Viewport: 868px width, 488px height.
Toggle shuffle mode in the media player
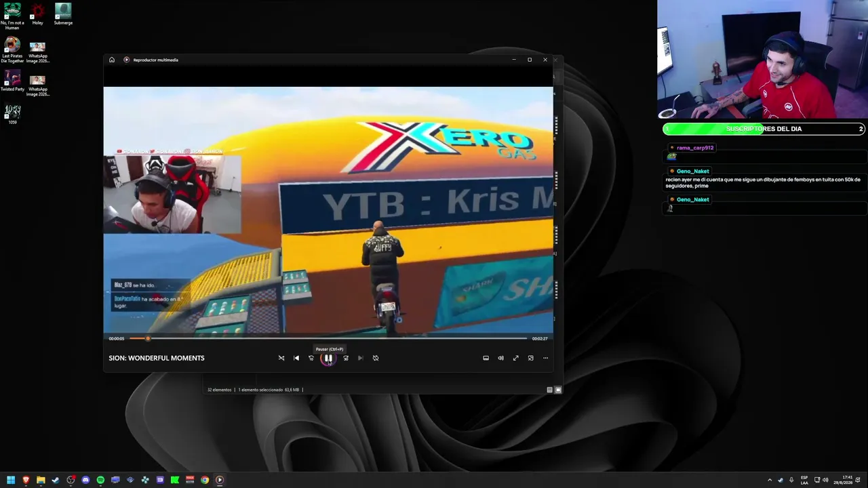tap(281, 358)
